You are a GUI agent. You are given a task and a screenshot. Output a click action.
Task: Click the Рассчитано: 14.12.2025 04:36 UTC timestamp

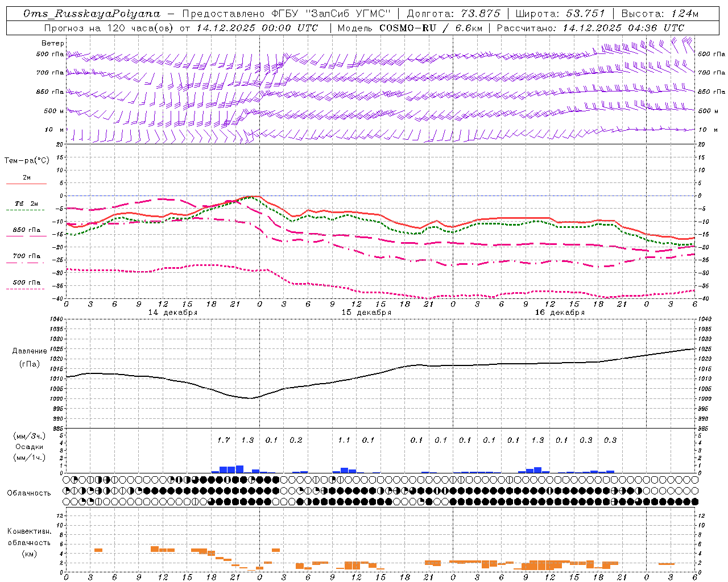(x=590, y=28)
